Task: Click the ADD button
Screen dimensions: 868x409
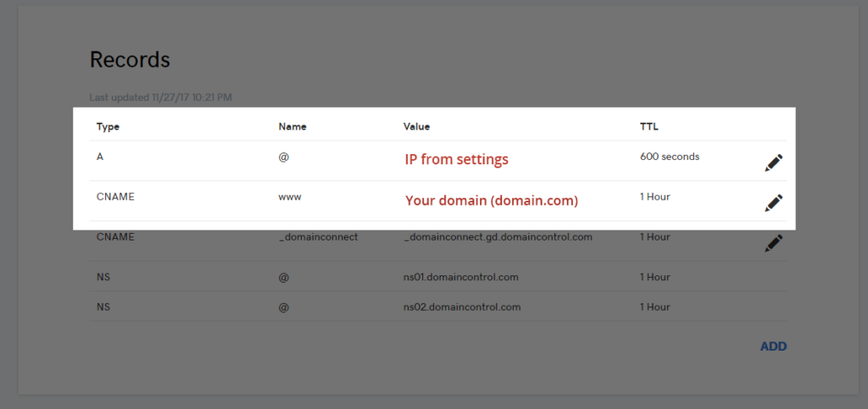Action: tap(773, 345)
